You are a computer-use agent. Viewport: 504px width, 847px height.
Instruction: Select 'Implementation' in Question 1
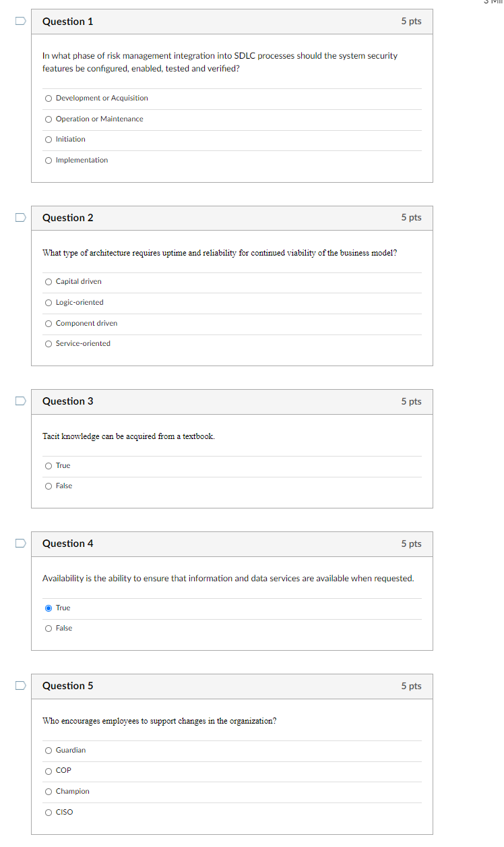coord(48,160)
